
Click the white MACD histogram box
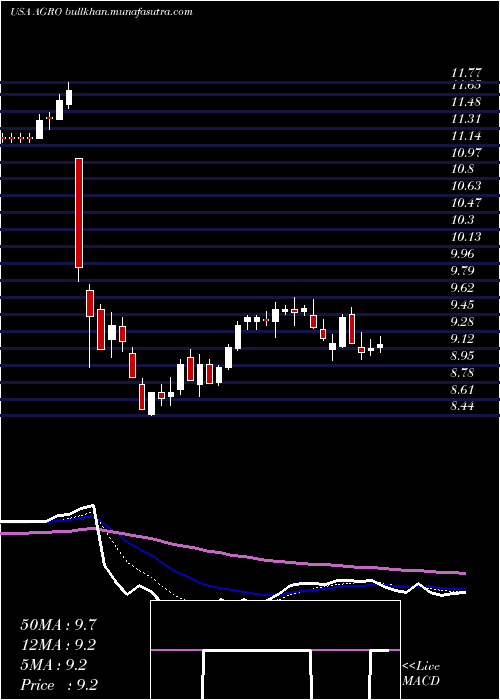[x=275, y=650]
